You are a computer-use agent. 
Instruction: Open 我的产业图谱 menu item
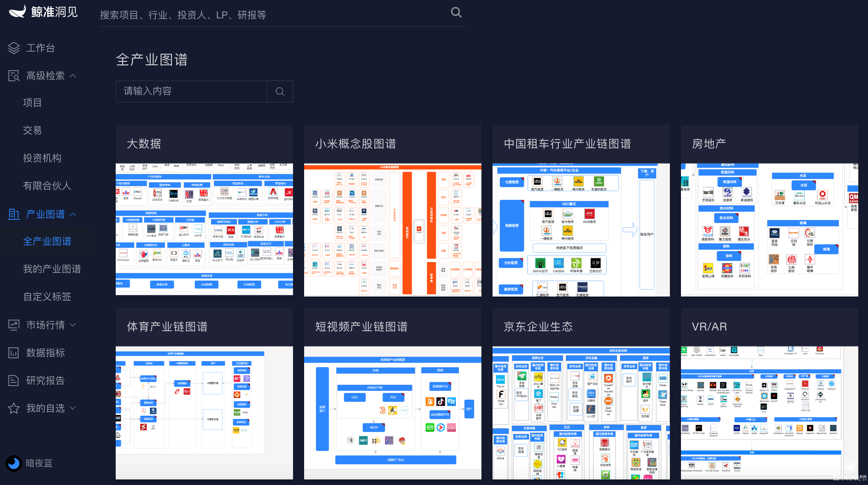click(x=52, y=269)
